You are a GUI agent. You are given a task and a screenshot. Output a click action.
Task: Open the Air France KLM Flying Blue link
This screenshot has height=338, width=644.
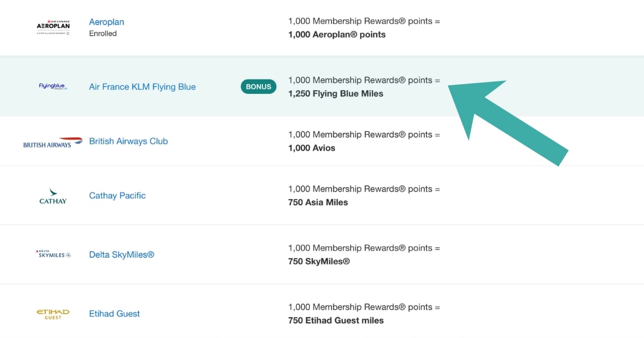coord(142,87)
